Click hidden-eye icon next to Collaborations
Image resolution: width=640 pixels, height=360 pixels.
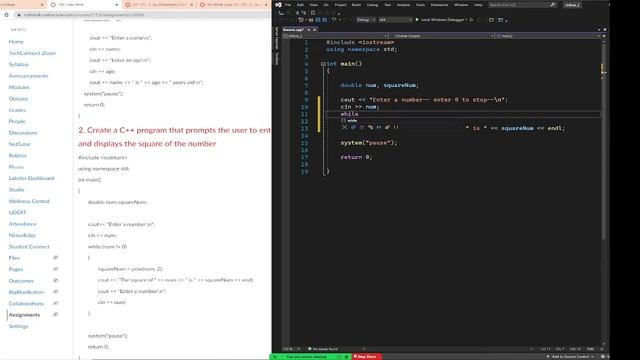coord(56,303)
